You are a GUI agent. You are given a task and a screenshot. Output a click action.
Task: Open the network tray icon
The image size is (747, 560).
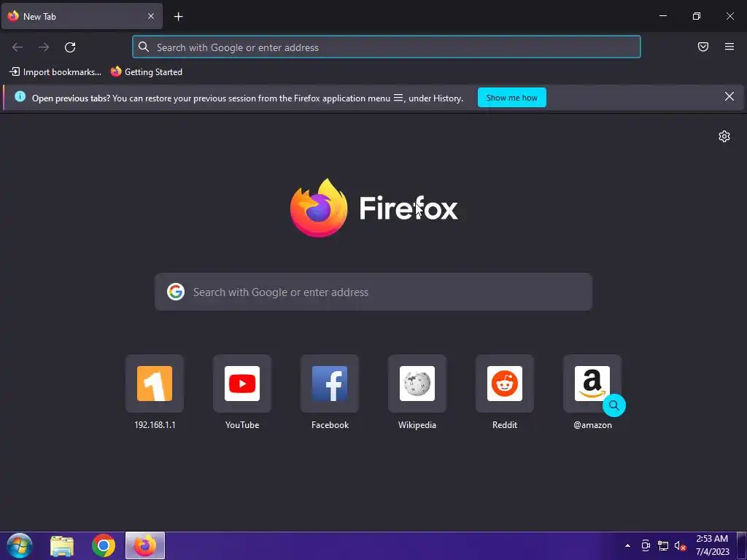tap(662, 545)
